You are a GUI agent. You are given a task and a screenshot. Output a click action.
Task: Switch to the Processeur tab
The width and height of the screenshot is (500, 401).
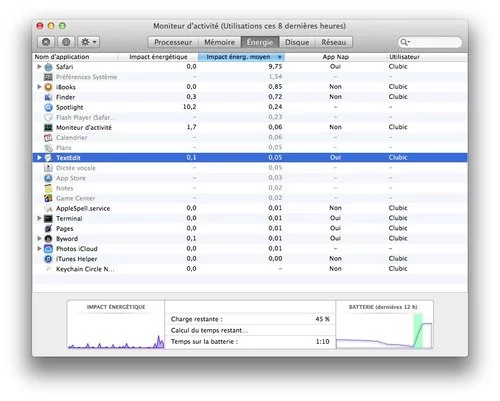(173, 42)
